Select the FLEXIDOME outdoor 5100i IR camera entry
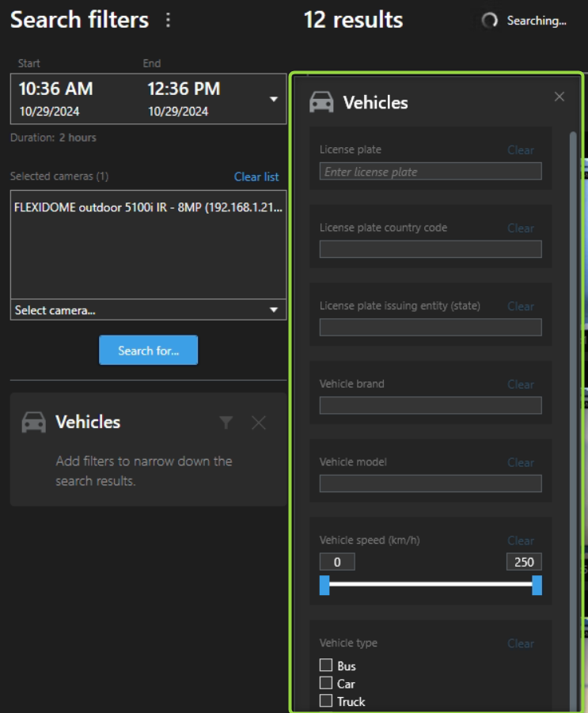The image size is (588, 713). 148,208
